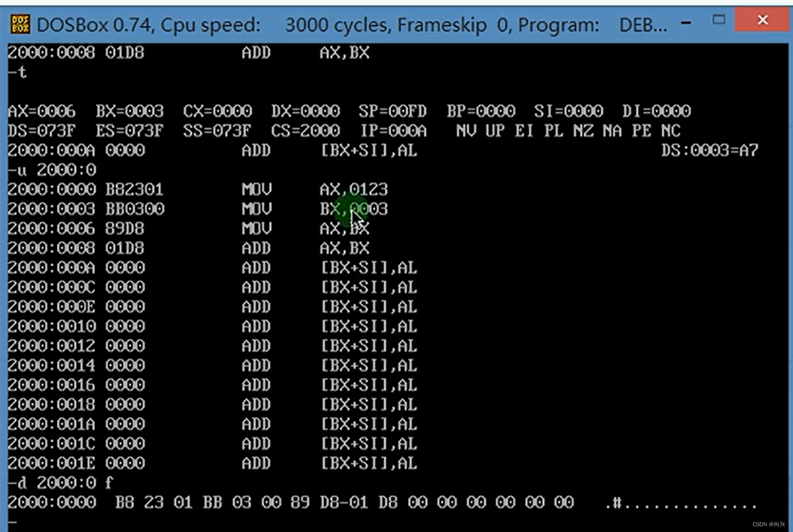Click the address 2000:001C
This screenshot has width=793, height=532.
point(51,444)
